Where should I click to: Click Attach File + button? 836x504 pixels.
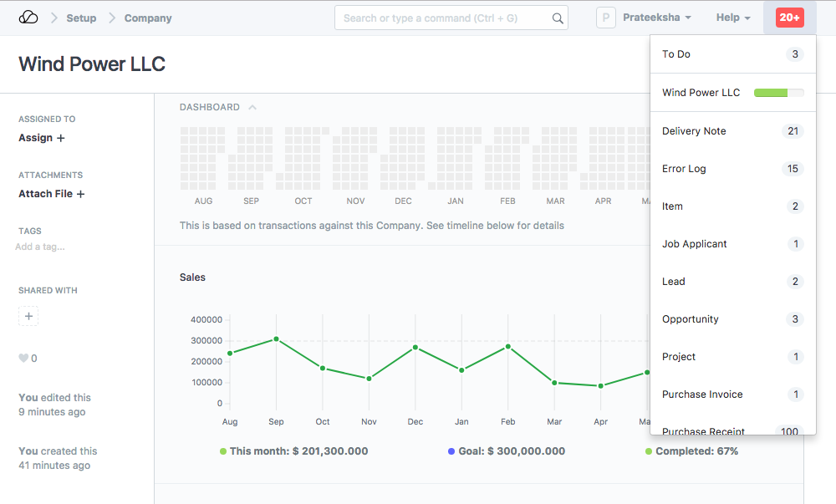pos(52,194)
